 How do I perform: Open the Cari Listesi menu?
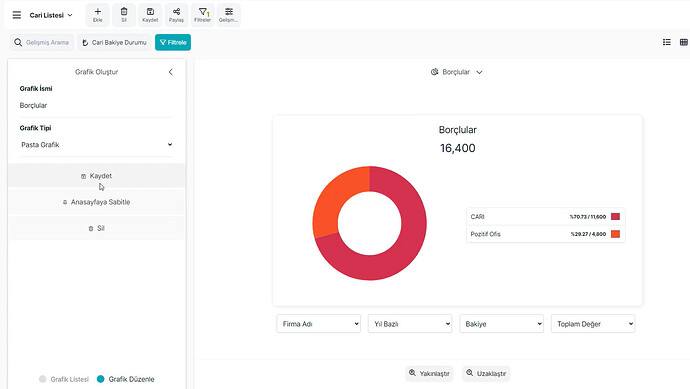coord(51,15)
